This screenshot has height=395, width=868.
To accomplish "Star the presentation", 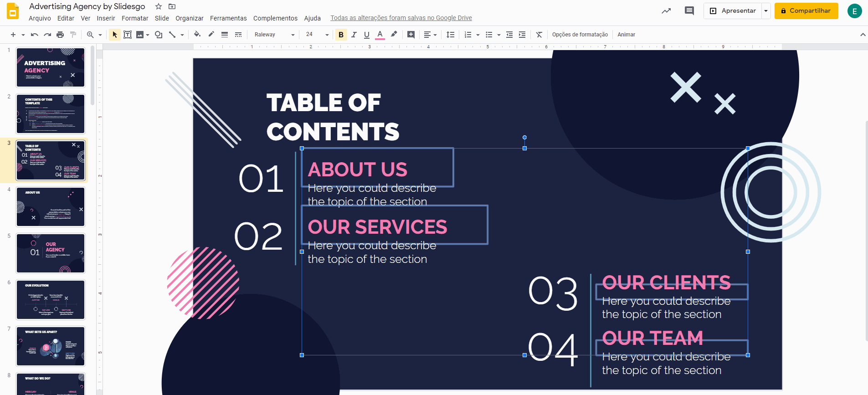I will 159,6.
